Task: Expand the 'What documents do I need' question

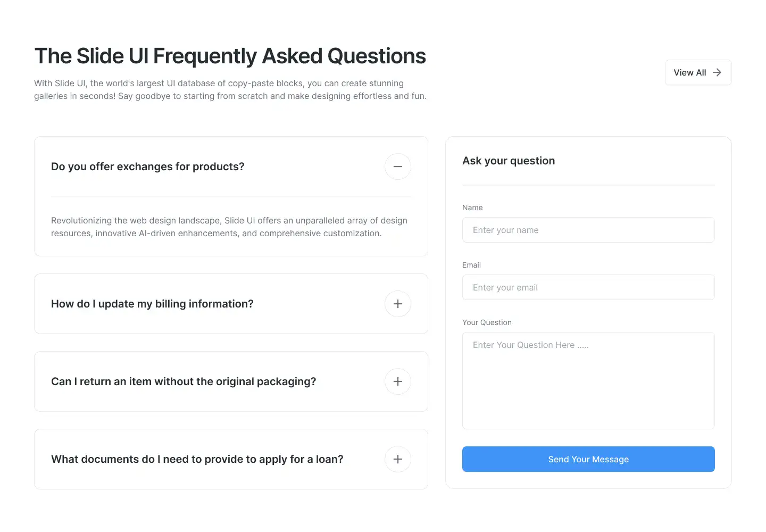Action: pyautogui.click(x=197, y=459)
